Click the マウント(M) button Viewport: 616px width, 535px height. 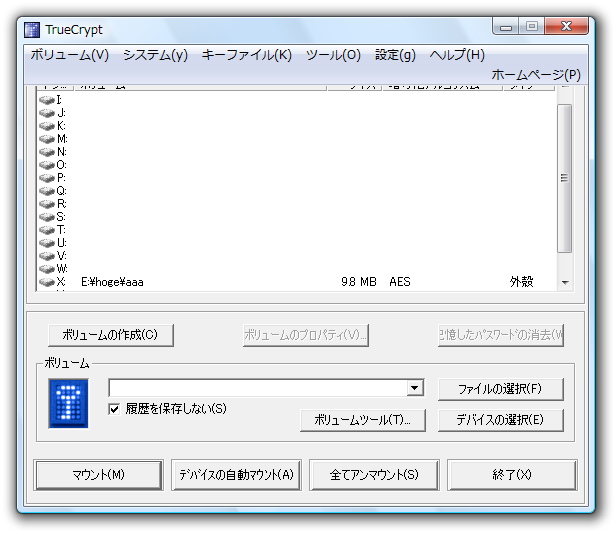(x=98, y=475)
